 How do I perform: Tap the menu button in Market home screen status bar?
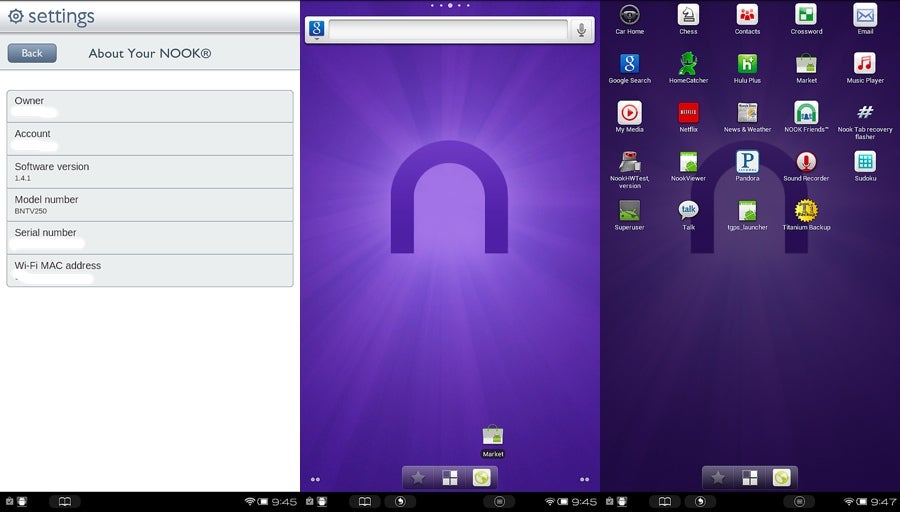coord(499,502)
